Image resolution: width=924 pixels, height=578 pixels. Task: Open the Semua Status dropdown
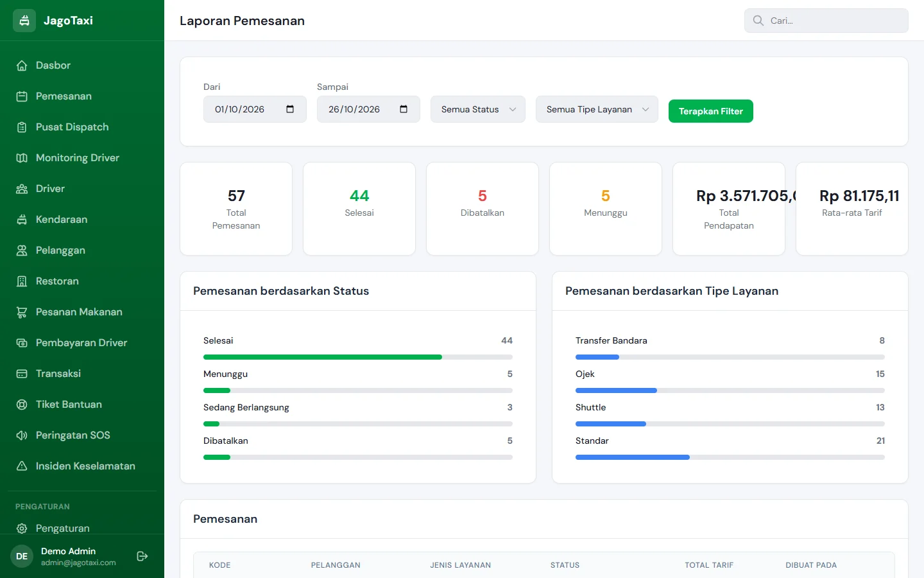(478, 109)
